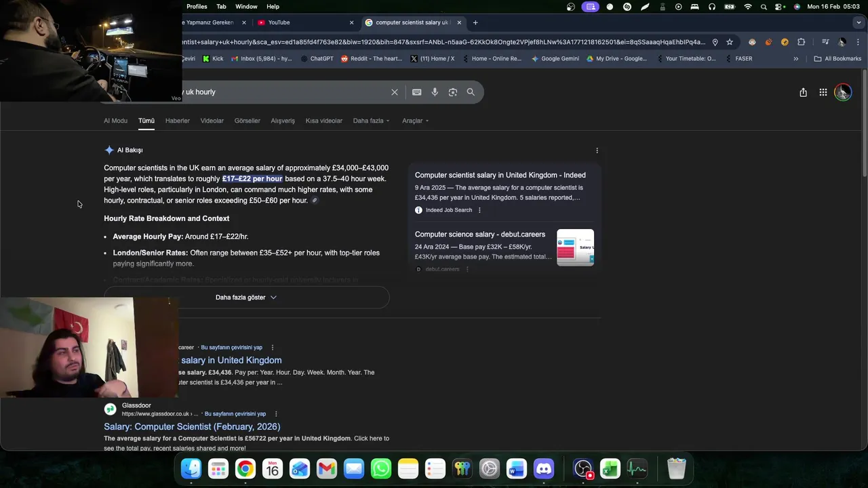Switch to the Alışveriş tab
Viewport: 868px width, 488px height.
(x=283, y=121)
